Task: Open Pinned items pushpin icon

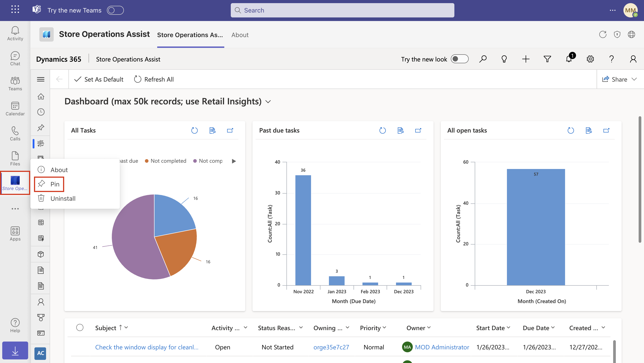Action: tap(41, 128)
